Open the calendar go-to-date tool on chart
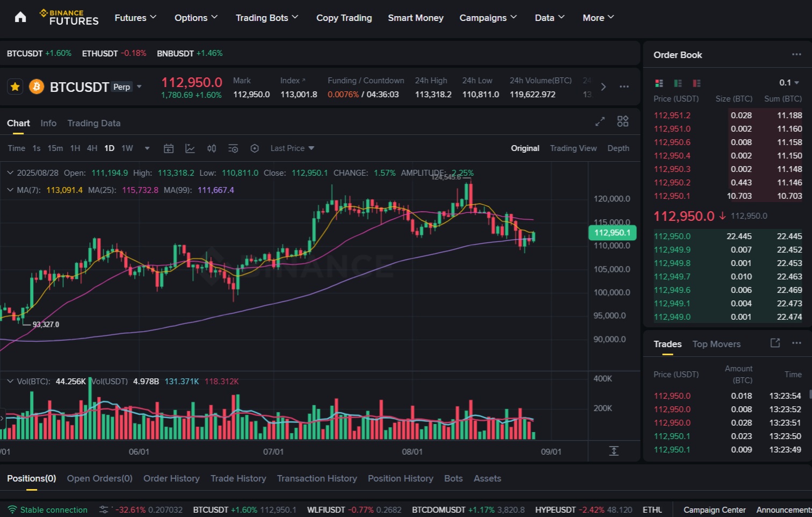The height and width of the screenshot is (517, 812). tap(169, 148)
